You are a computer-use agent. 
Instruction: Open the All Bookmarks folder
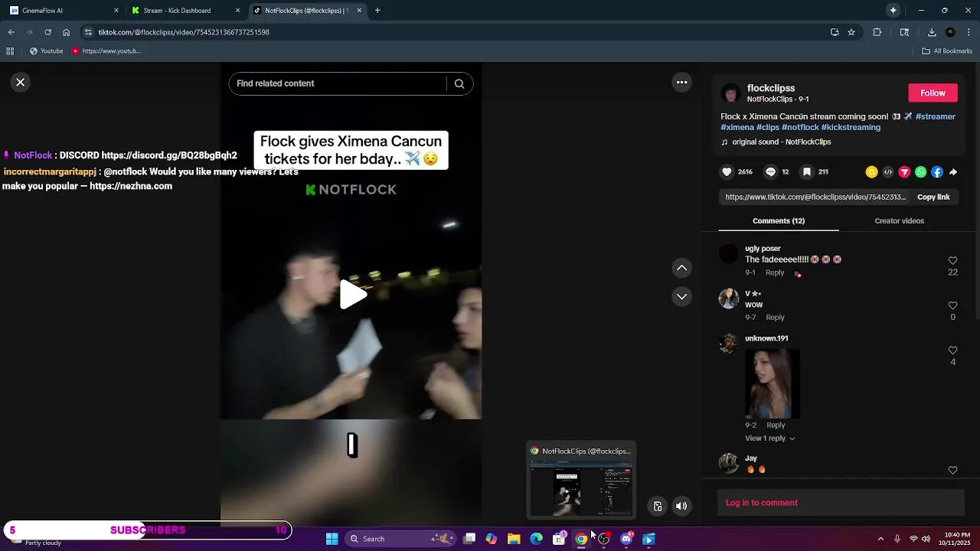pos(947,51)
